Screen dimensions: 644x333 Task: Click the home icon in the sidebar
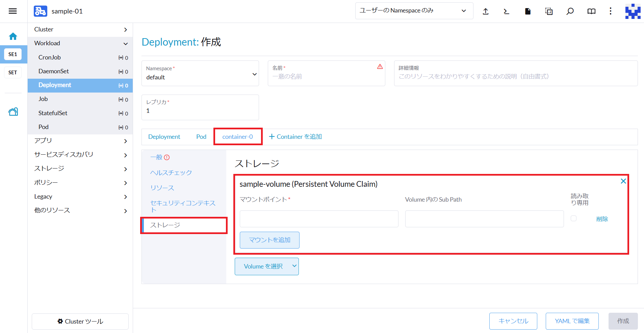pyautogui.click(x=13, y=36)
